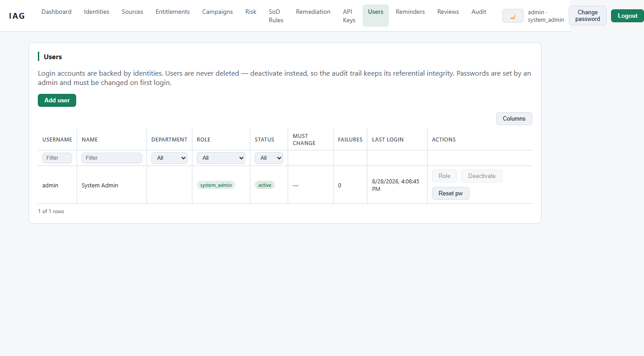Open the Audit page
Viewport: 644px width, 356px height.
(x=479, y=12)
